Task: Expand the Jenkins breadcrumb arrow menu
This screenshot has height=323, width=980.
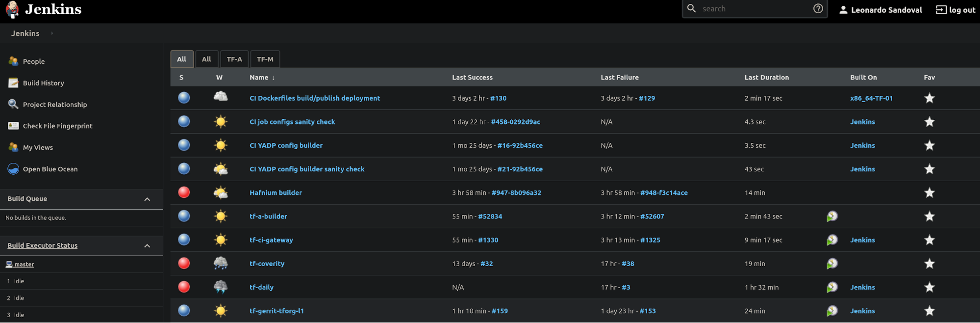Action: (52, 33)
